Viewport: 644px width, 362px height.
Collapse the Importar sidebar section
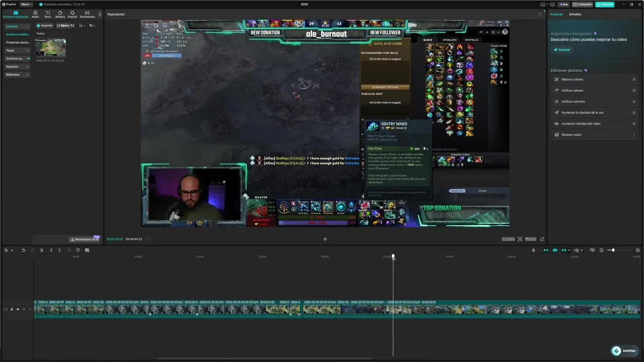coord(17,26)
